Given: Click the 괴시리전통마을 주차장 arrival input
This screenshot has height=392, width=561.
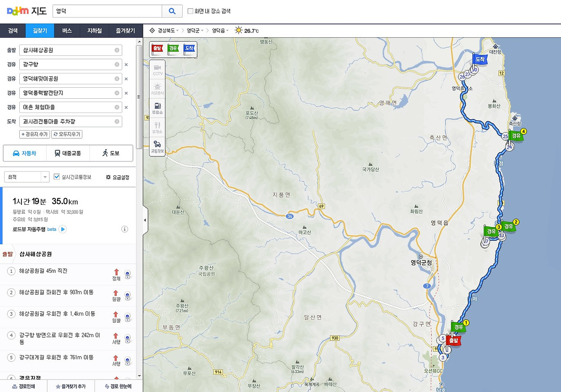Looking at the screenshot, I should [71, 121].
